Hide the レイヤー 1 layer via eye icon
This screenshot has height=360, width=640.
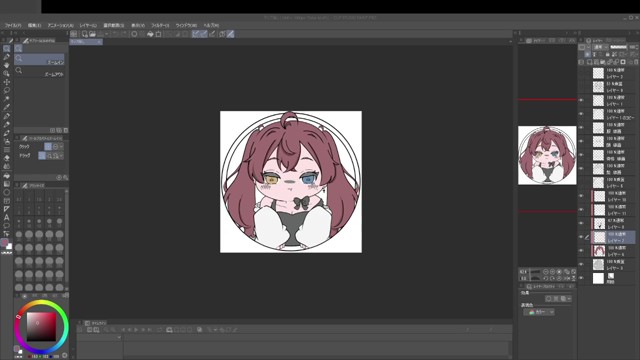(x=582, y=100)
